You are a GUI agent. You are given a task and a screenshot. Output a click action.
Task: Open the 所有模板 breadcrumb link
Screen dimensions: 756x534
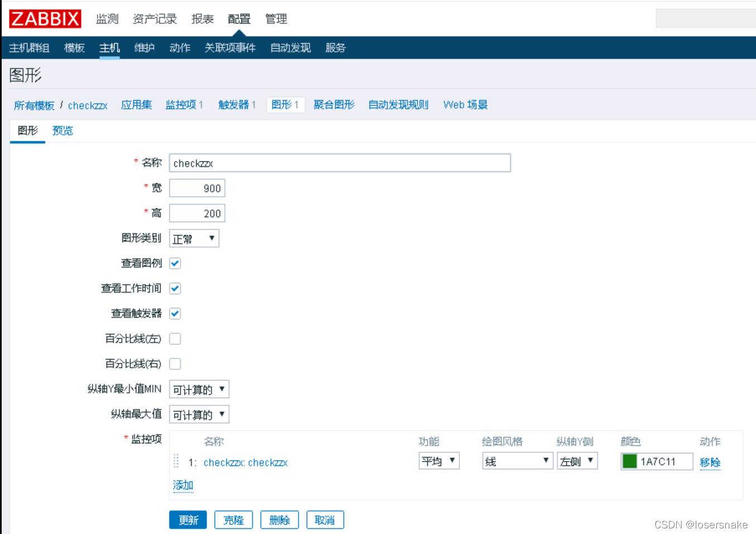tap(34, 105)
